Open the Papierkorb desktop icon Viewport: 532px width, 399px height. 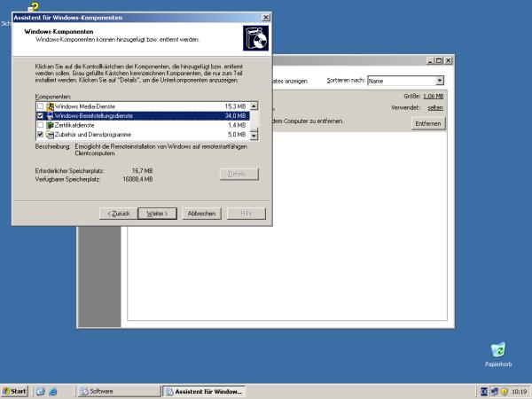498,354
